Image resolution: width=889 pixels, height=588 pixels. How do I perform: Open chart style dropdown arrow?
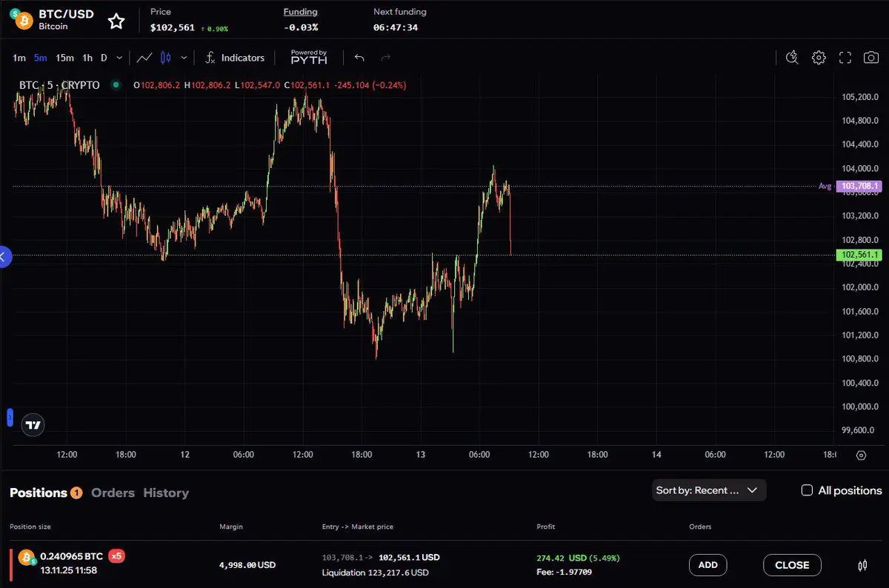(184, 58)
